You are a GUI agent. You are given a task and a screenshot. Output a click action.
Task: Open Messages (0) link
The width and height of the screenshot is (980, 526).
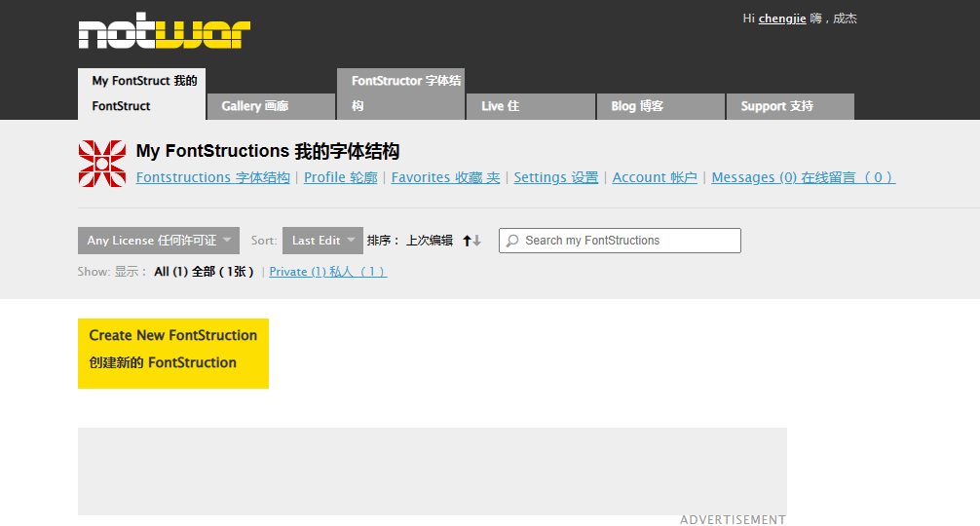pos(803,177)
